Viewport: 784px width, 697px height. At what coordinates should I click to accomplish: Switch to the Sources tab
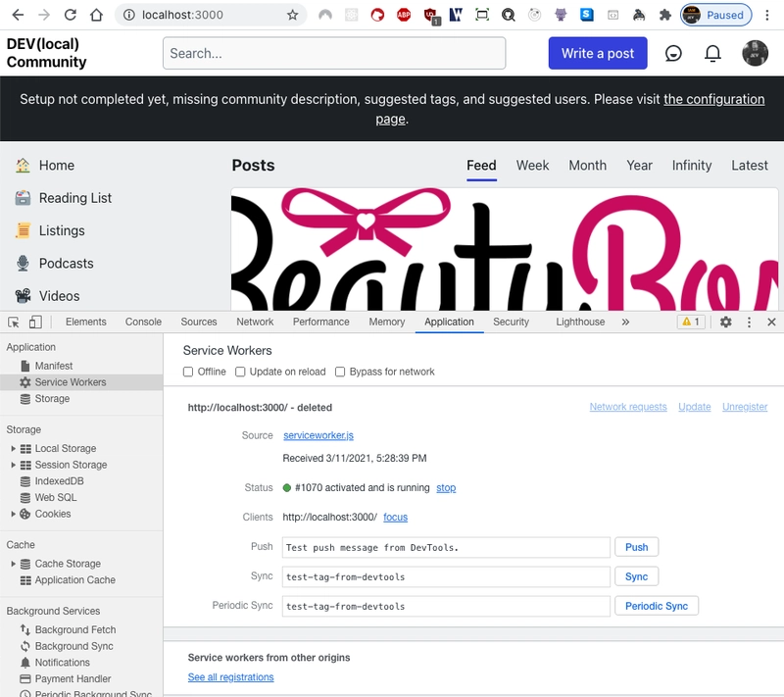[199, 322]
